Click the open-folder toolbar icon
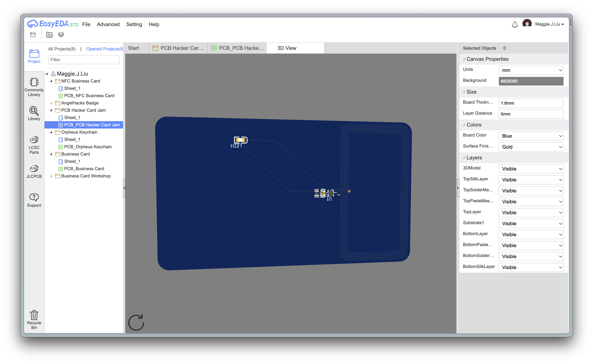This screenshot has height=364, width=593. pyautogui.click(x=33, y=35)
